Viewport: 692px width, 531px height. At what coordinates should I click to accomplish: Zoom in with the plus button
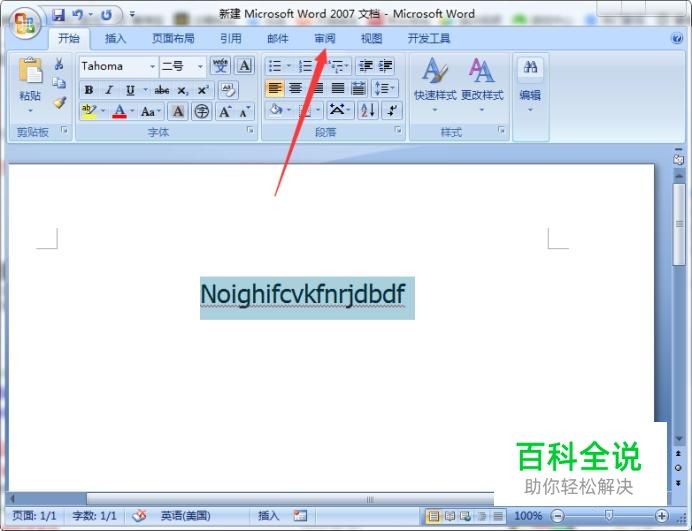(661, 516)
